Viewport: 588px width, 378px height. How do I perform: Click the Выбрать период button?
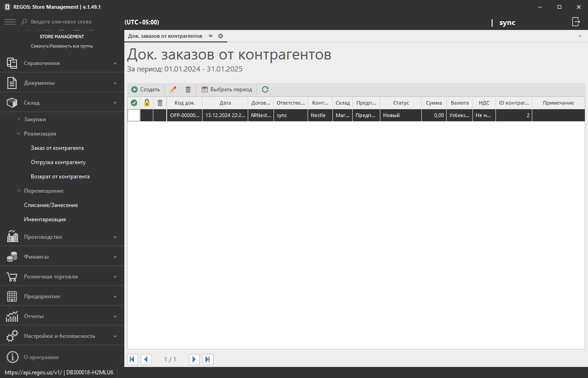(227, 89)
